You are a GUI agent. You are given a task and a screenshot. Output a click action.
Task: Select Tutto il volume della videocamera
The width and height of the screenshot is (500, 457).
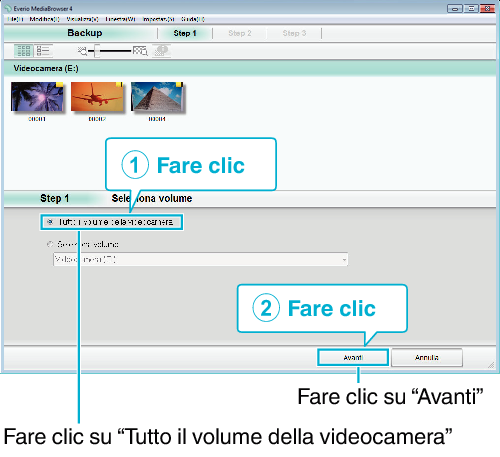click(112, 222)
